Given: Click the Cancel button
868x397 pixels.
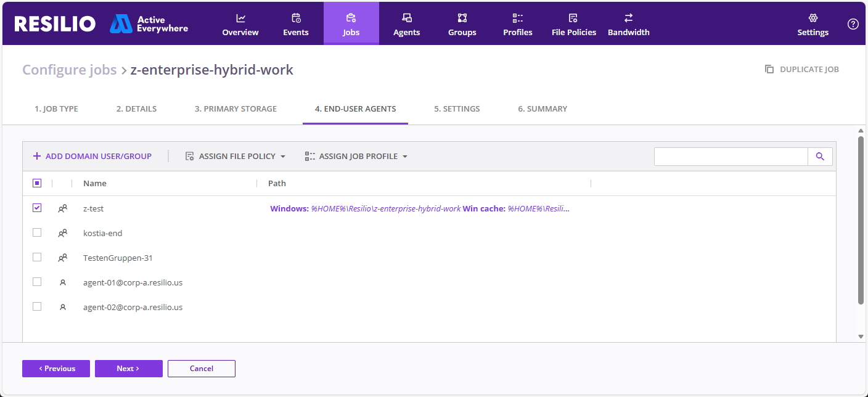Looking at the screenshot, I should click(x=202, y=369).
